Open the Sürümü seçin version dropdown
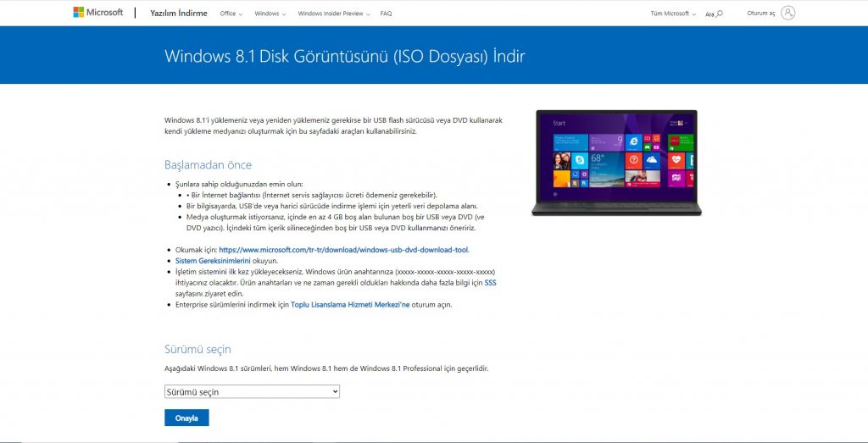Image resolution: width=868 pixels, height=443 pixels. pyautogui.click(x=252, y=392)
